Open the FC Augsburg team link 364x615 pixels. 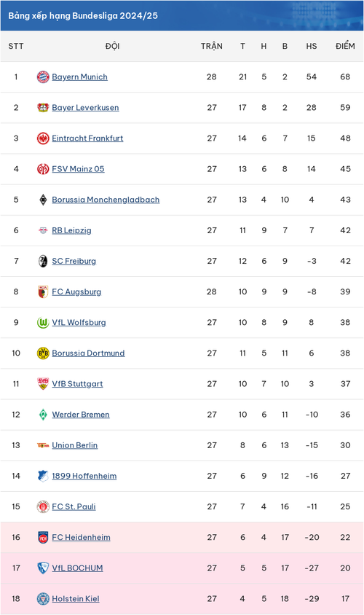76,291
